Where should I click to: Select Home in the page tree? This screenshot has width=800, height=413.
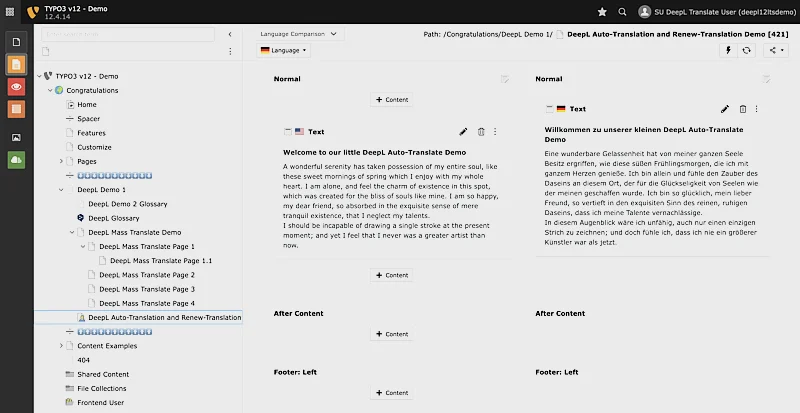pos(87,105)
